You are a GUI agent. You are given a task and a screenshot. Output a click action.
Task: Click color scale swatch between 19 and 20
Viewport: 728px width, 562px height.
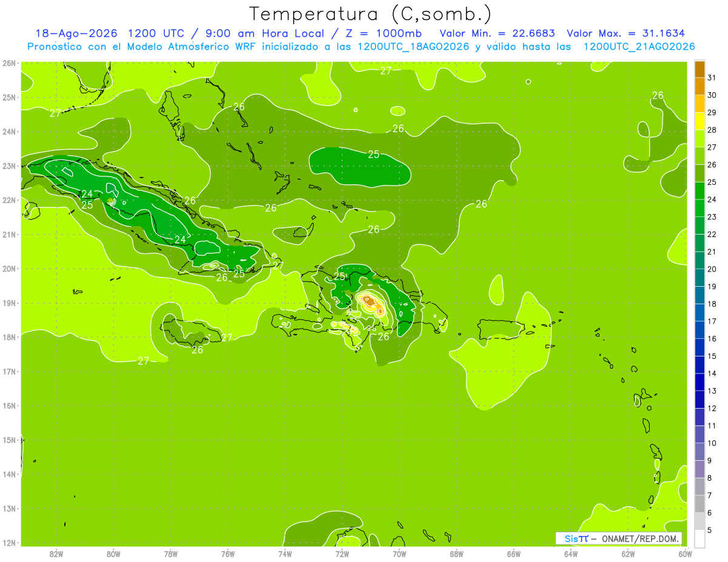point(699,278)
